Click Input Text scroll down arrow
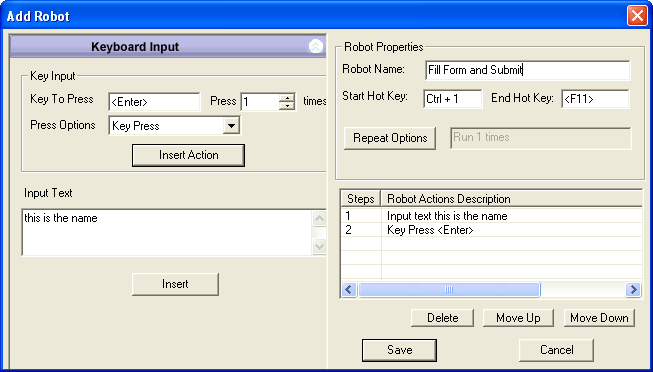 point(319,246)
